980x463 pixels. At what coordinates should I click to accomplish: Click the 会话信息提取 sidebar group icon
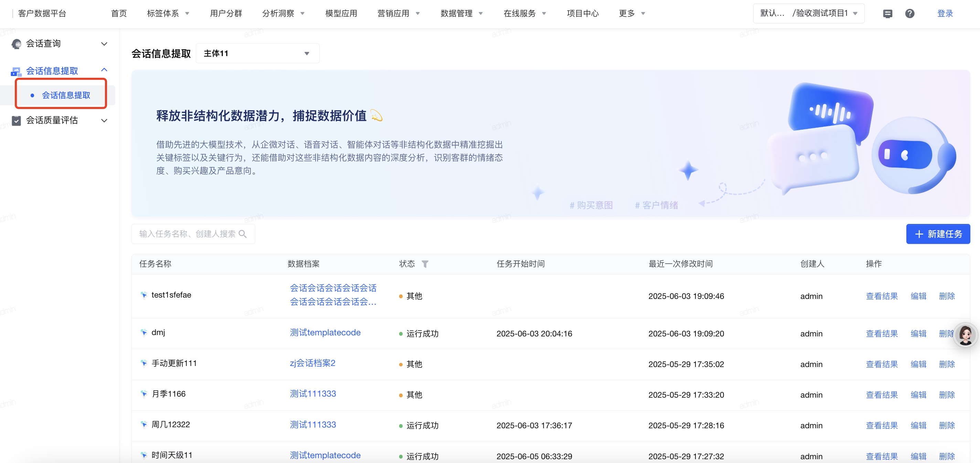point(17,71)
